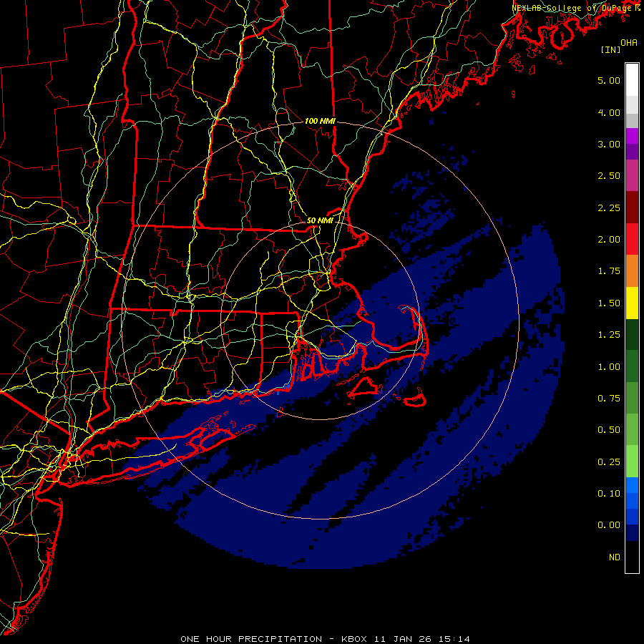Click the 1.25 legend value
Viewport: 644px width, 644px height.
609,335
